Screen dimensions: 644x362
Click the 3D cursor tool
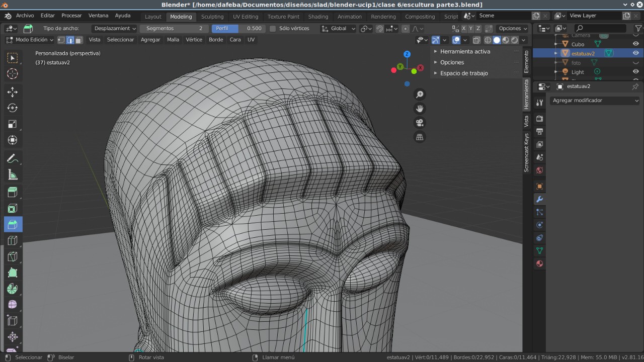[x=13, y=74]
